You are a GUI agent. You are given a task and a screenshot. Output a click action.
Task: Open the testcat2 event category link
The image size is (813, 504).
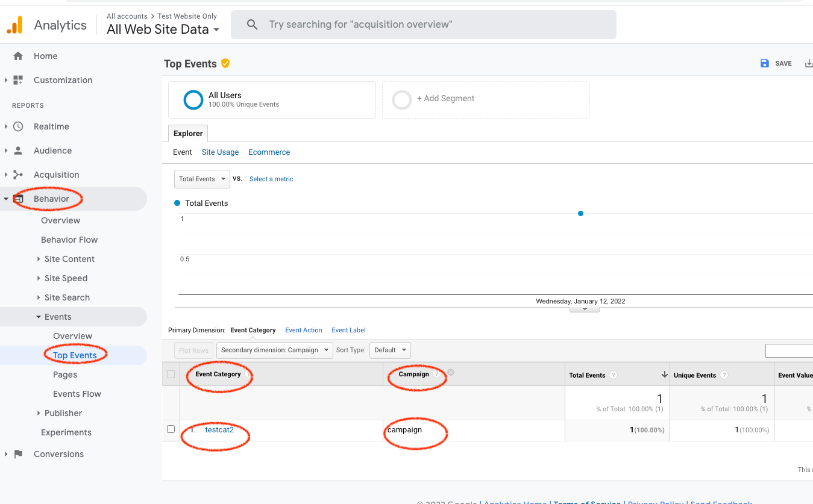coord(219,430)
